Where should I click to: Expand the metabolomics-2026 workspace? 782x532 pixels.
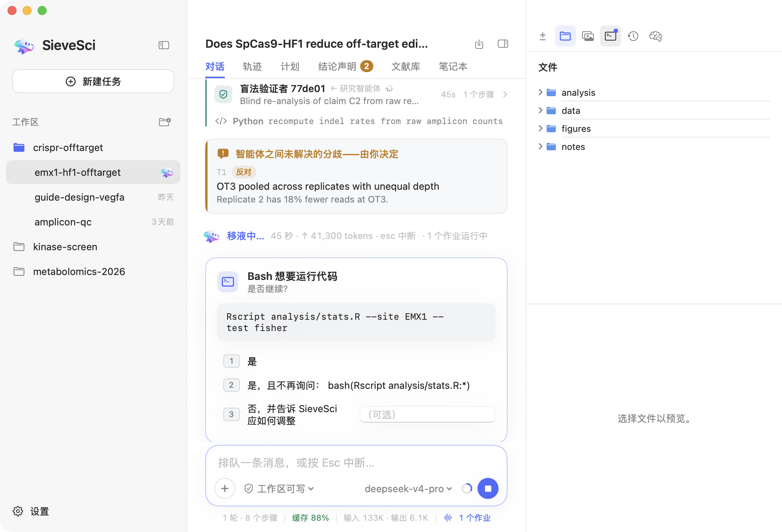[93, 272]
